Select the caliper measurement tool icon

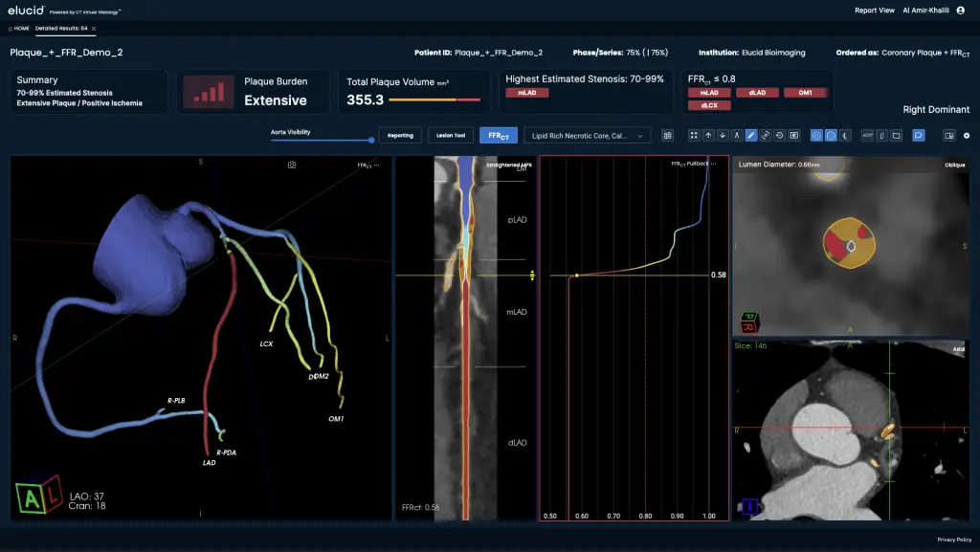click(x=737, y=136)
